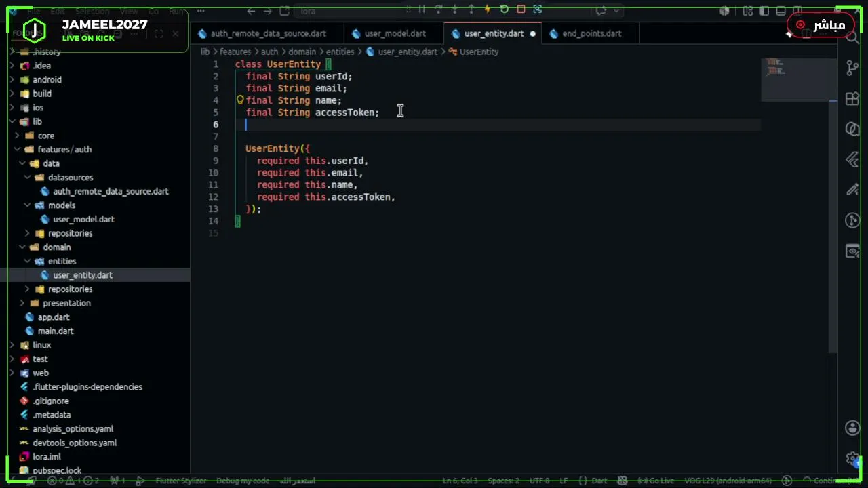Open the Git Graph activity icon
Image resolution: width=868 pixels, height=488 pixels.
[x=852, y=220]
